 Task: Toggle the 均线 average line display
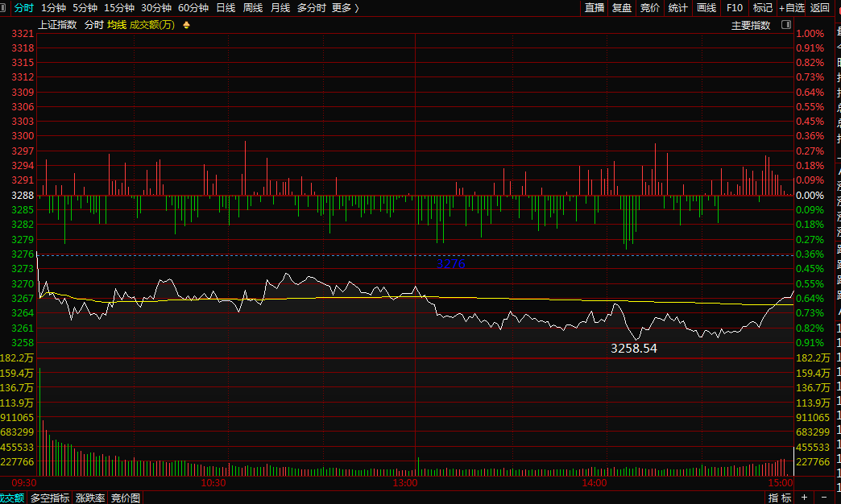click(x=117, y=25)
